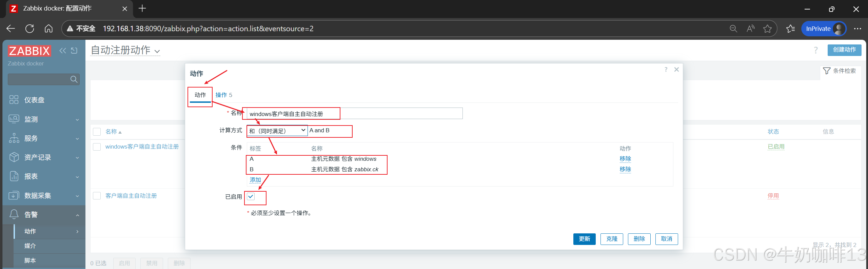Open the 媒介 media submenu
The image size is (868, 269).
pyautogui.click(x=50, y=246)
